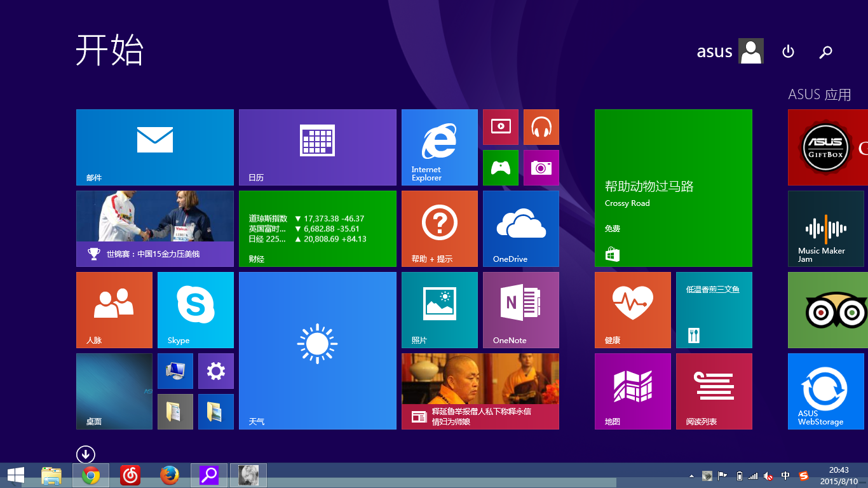The image size is (868, 488).
Task: Open Action Center flag icon
Action: [722, 475]
